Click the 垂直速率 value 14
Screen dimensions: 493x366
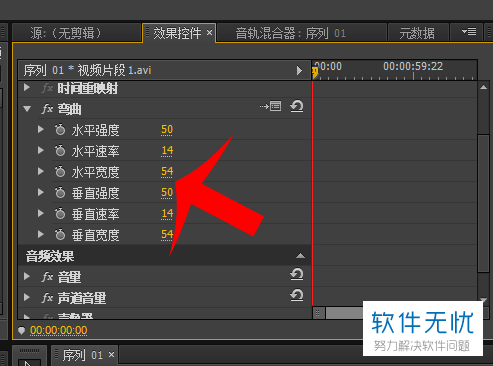point(167,213)
